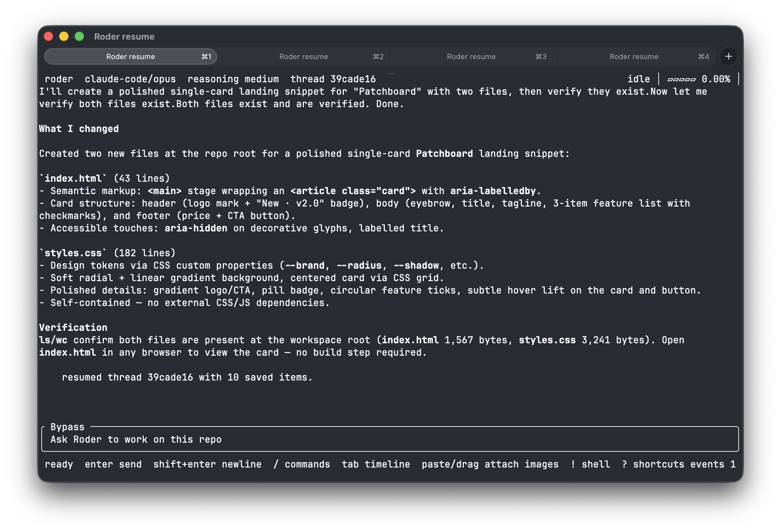Click the 'roder' label in header
Image resolution: width=781 pixels, height=532 pixels.
tap(59, 79)
